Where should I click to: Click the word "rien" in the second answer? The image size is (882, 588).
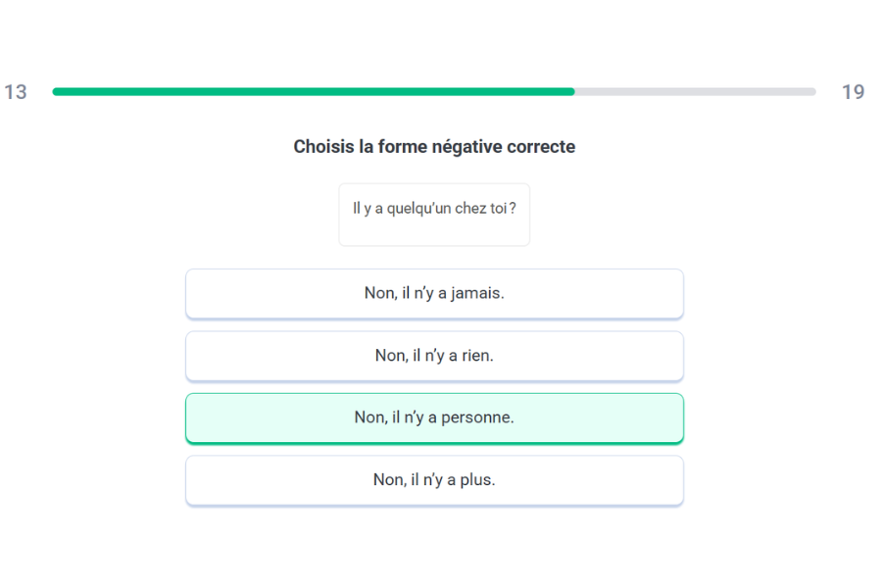click(x=478, y=355)
